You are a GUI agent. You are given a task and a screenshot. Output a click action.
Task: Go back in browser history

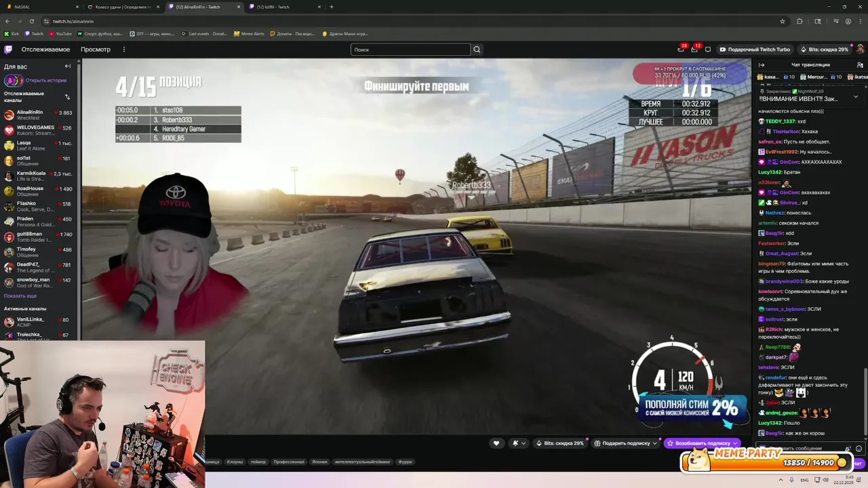pos(7,21)
